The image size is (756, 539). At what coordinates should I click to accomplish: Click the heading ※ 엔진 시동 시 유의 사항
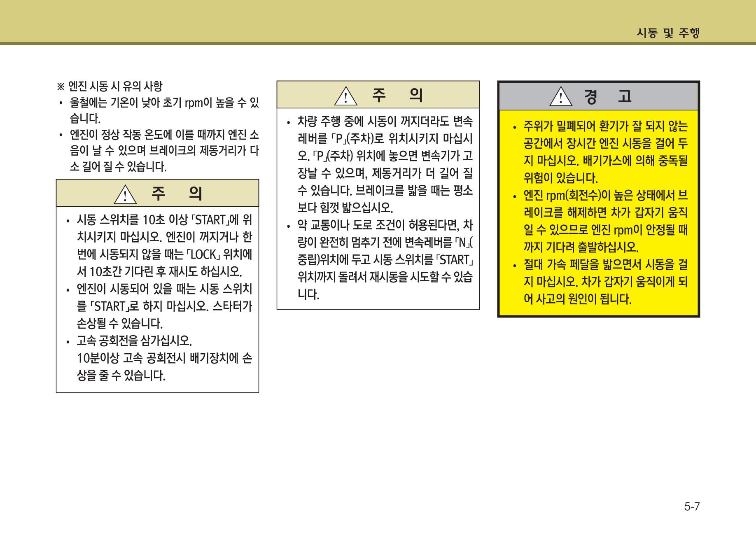(x=110, y=86)
